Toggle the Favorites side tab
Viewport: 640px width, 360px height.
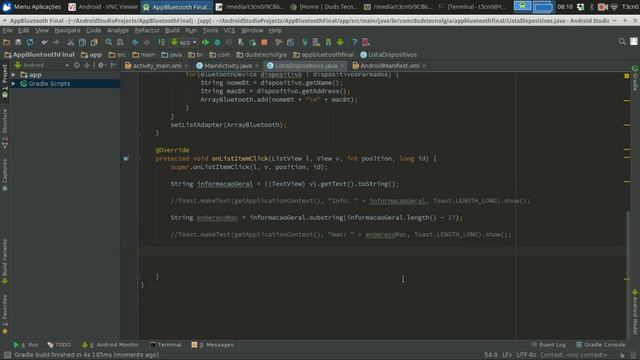click(5, 314)
